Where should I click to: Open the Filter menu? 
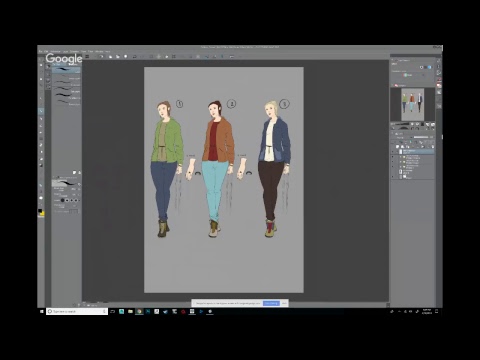point(91,51)
